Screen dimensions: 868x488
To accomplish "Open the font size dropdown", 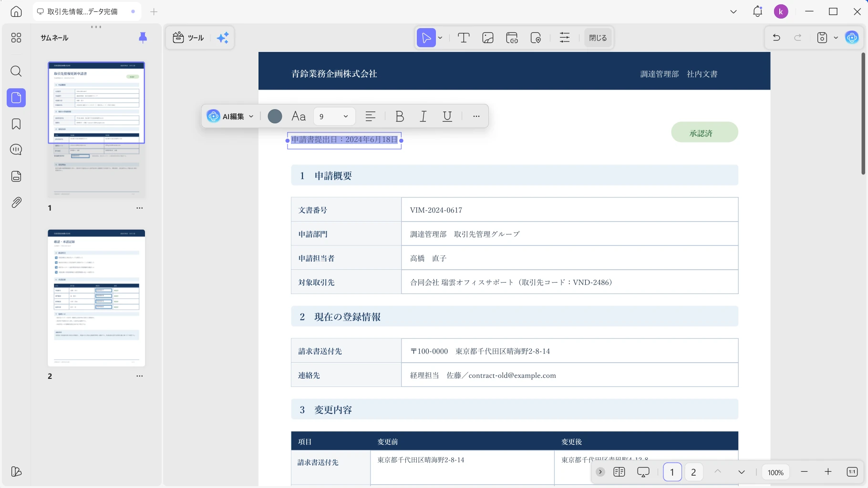I will (334, 116).
